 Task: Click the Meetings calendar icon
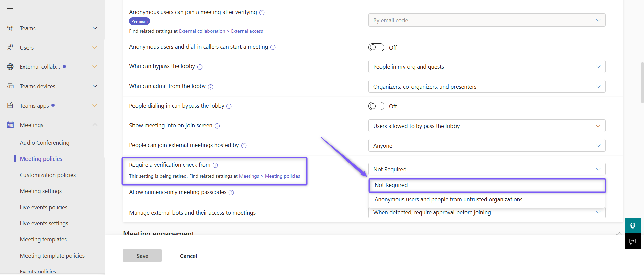10,125
